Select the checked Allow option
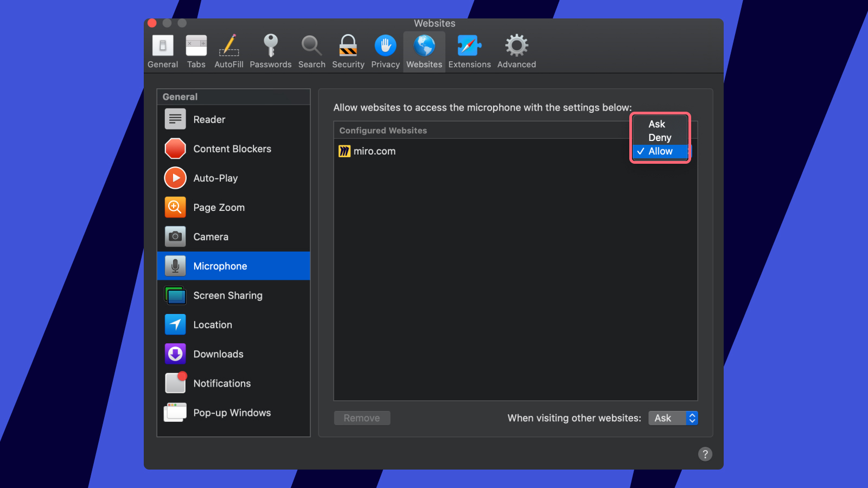Image resolution: width=868 pixels, height=488 pixels. click(x=660, y=151)
